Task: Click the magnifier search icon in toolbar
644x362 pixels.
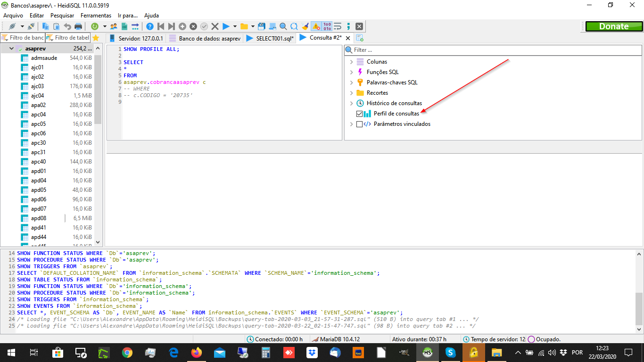Action: coord(283,26)
